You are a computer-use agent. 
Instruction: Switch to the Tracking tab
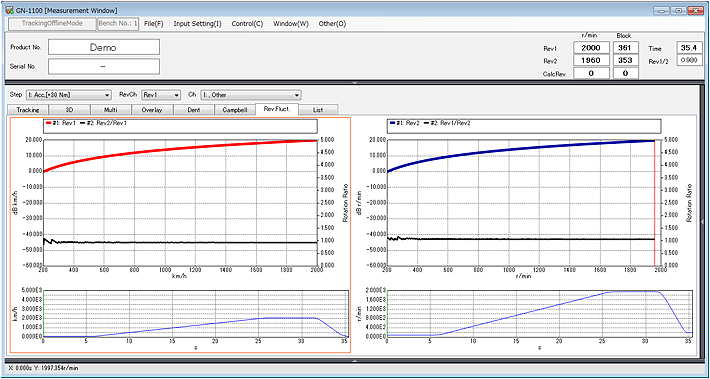pos(28,110)
